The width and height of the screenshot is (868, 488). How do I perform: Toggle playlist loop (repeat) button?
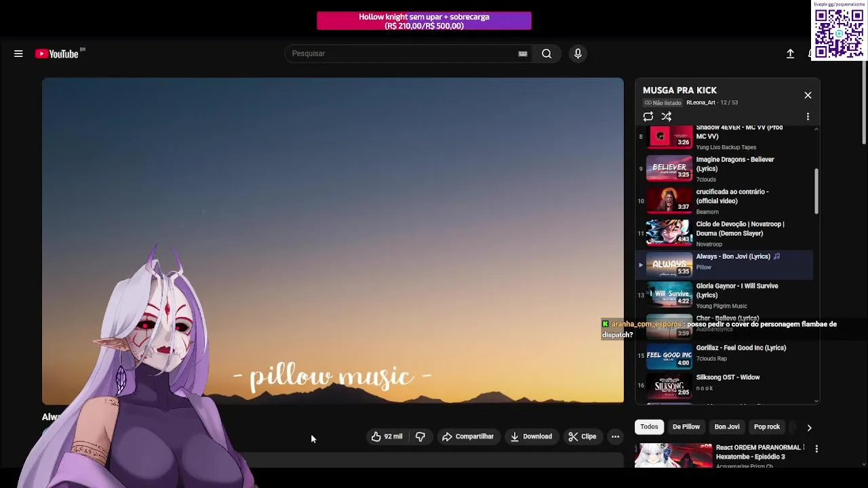point(648,117)
